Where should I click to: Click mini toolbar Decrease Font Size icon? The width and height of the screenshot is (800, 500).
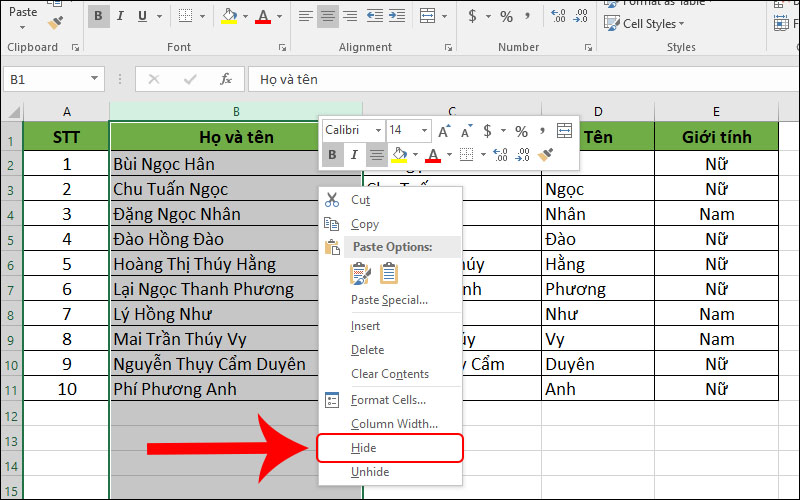(x=466, y=131)
